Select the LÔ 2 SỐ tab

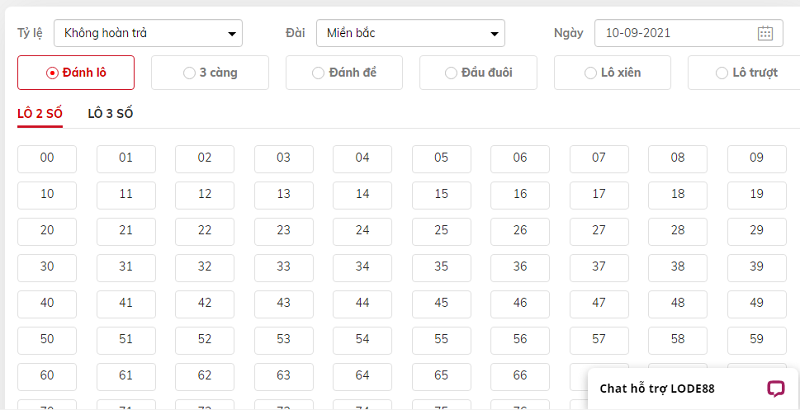pyautogui.click(x=40, y=114)
